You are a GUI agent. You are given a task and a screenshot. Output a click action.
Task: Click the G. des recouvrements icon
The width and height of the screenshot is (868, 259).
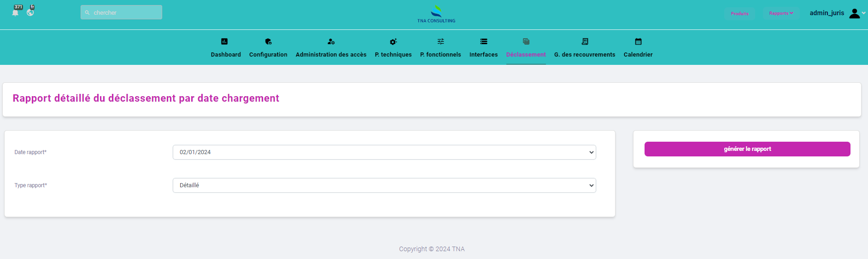tap(585, 41)
